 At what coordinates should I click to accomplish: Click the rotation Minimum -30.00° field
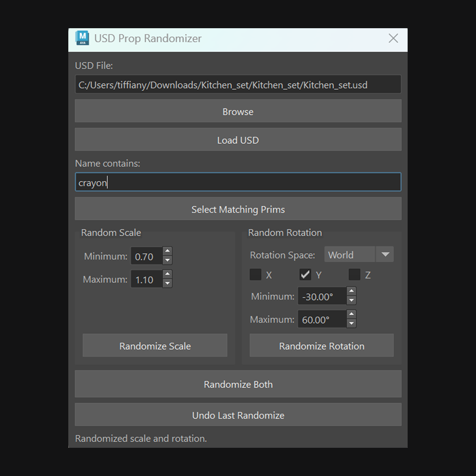[x=322, y=296]
